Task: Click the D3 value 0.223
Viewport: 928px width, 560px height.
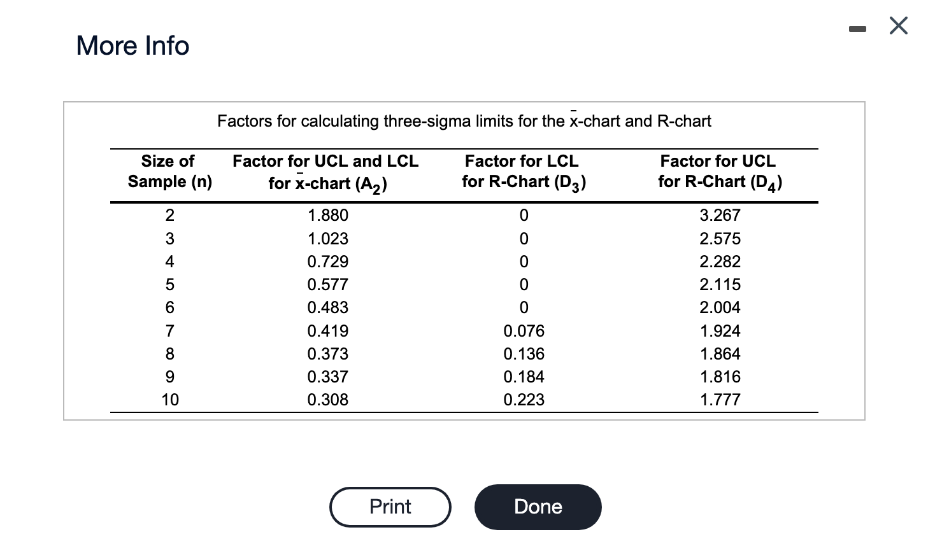Action: (524, 400)
